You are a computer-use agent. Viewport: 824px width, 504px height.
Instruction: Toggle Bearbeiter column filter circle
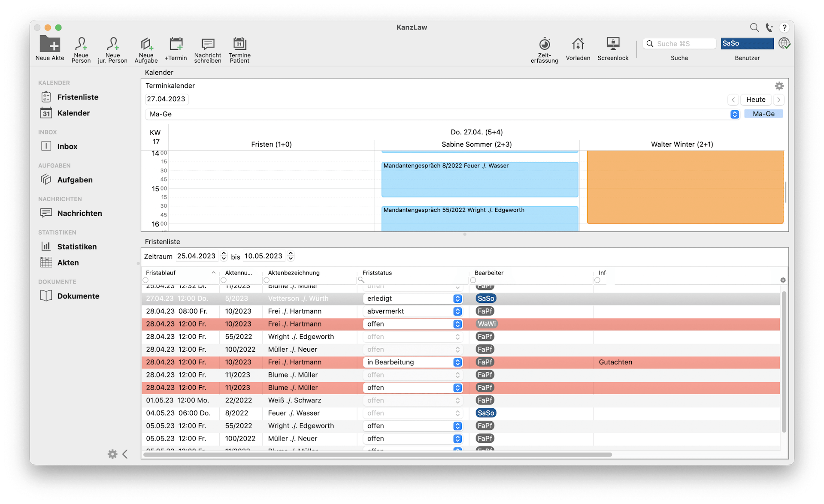pos(473,280)
